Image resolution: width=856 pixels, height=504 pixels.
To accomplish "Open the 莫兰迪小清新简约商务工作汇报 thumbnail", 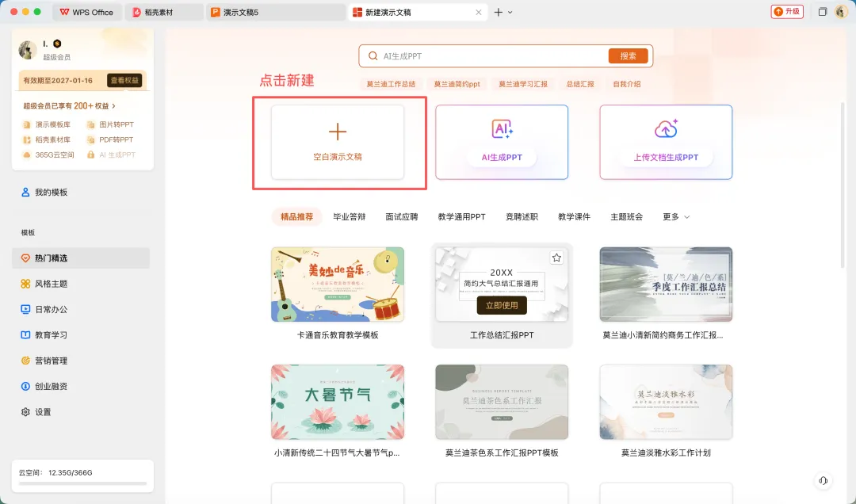I will [666, 284].
